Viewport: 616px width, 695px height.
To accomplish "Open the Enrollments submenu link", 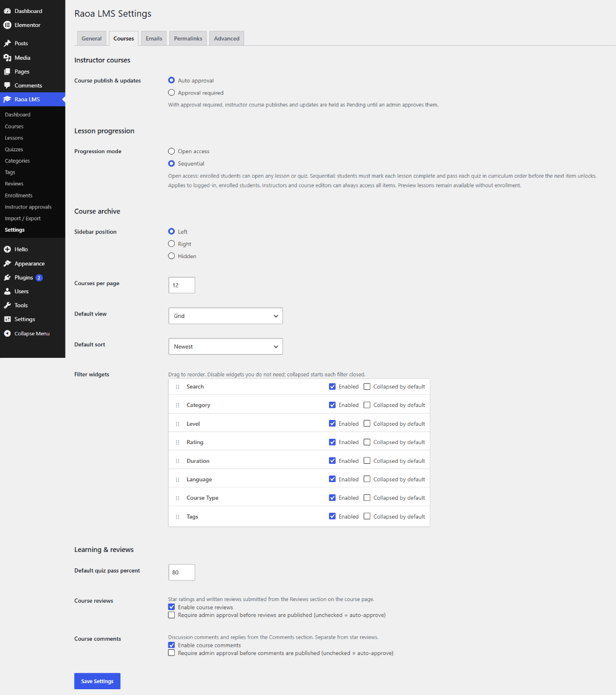I will tap(19, 196).
